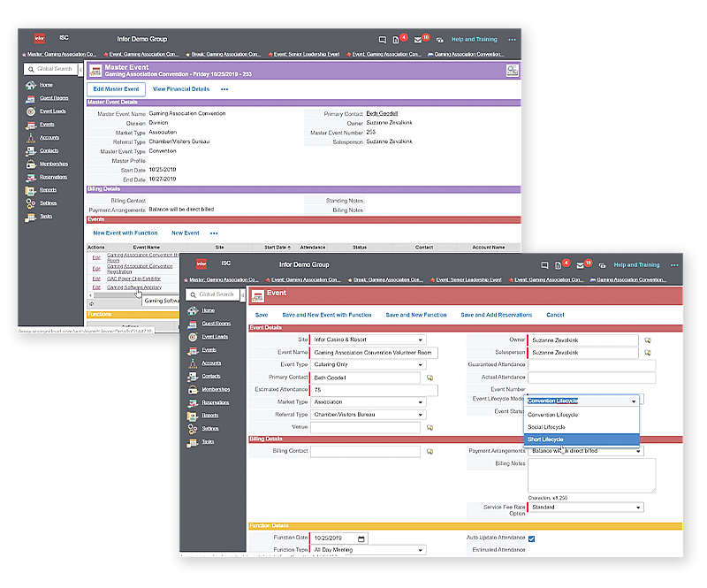Click Event Leads icon in Master Event window sidebar
Viewport: 707px width, 588px height.
pos(31,111)
